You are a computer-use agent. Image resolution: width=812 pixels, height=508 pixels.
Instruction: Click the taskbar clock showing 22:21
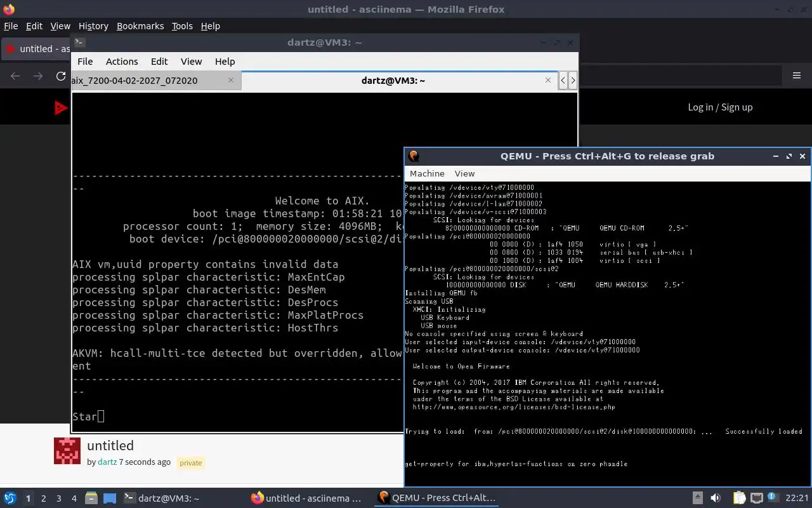point(797,498)
